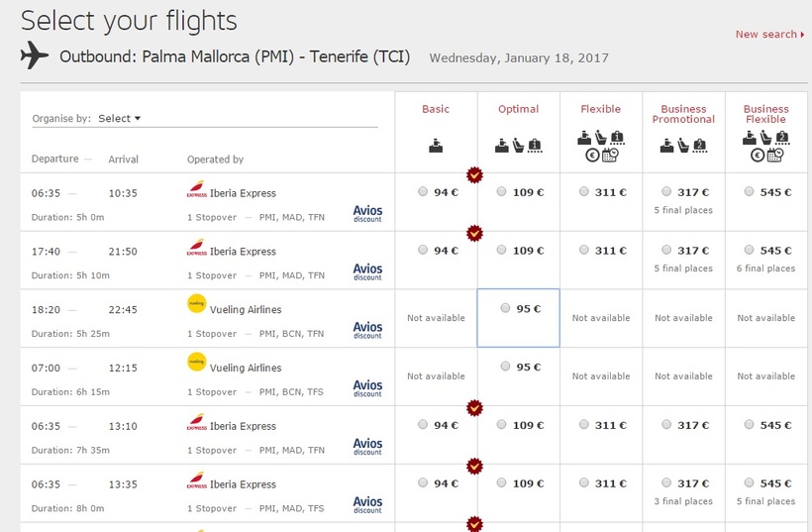Click Vueling logo on the 18:20 flight
Screen dimensions: 812x532
tap(196, 303)
